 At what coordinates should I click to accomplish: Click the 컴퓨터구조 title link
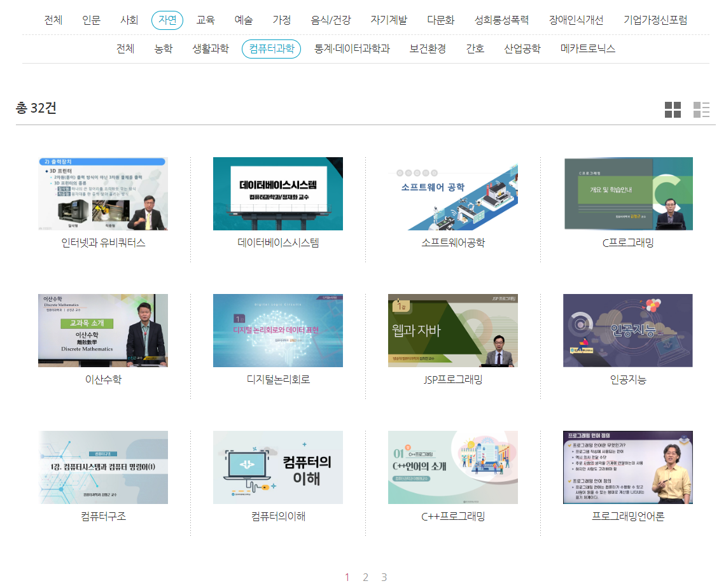(x=103, y=516)
